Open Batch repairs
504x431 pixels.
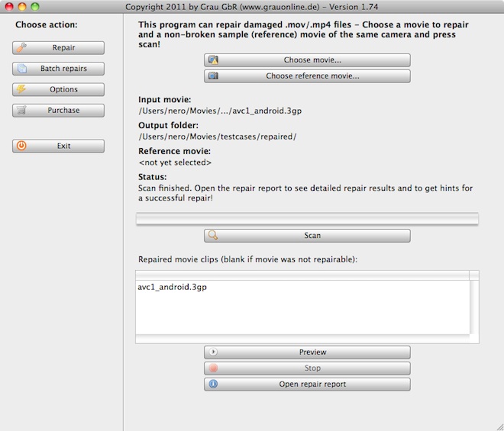pos(58,69)
